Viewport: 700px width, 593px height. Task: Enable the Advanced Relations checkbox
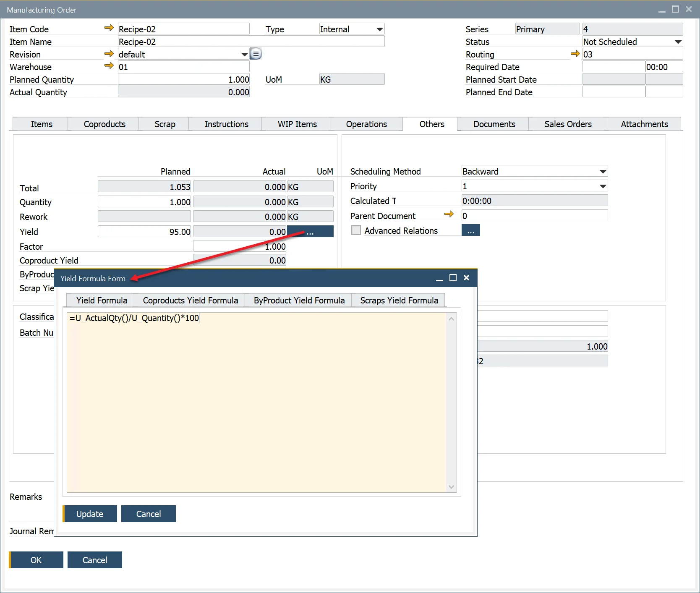tap(356, 230)
